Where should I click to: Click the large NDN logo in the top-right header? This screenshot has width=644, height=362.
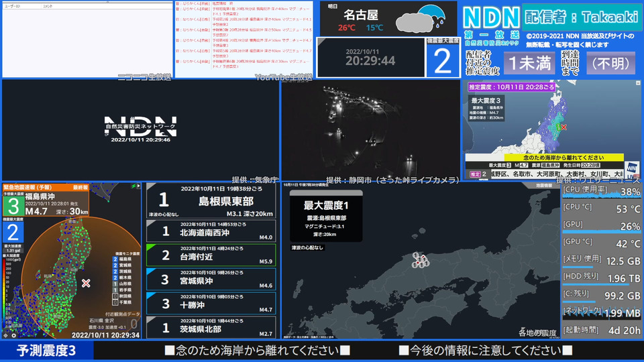(x=491, y=17)
